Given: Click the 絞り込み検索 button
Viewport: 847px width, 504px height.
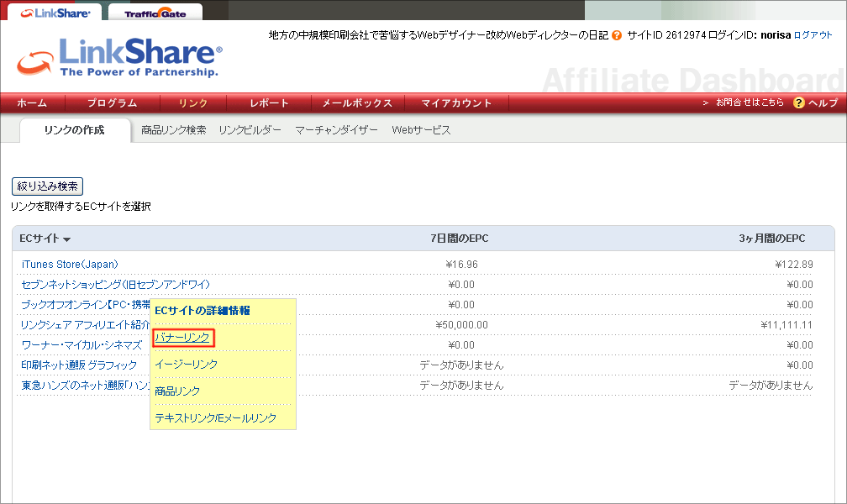Looking at the screenshot, I should click(x=48, y=186).
